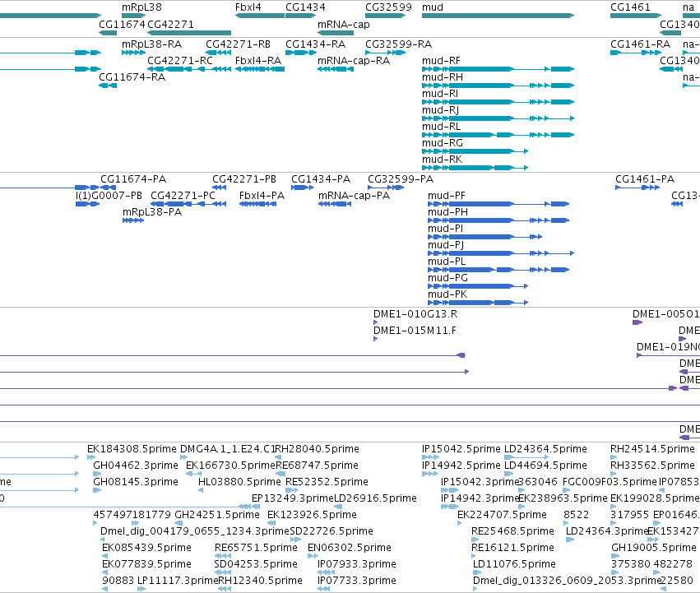This screenshot has width=700, height=593.
Task: Click the LD11076.5prime EST label
Action: pos(514,564)
